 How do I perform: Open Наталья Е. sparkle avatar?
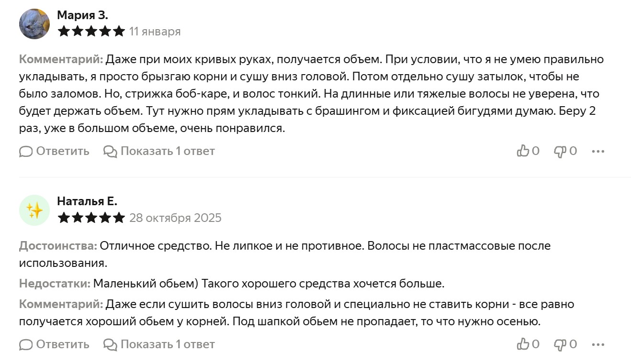tap(34, 210)
